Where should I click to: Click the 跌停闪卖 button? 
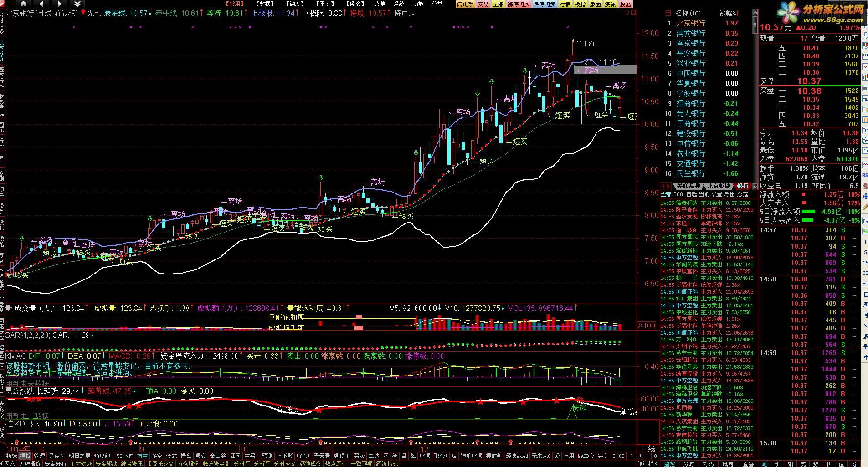pyautogui.click(x=545, y=4)
